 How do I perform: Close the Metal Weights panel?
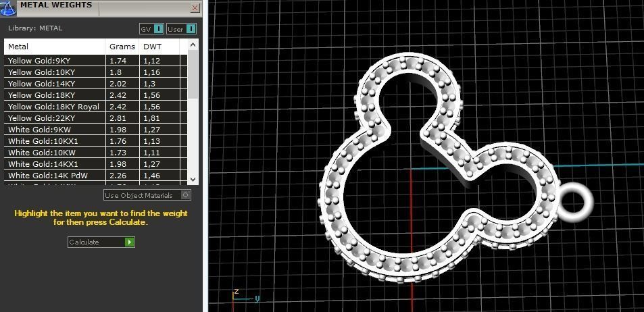195,8
